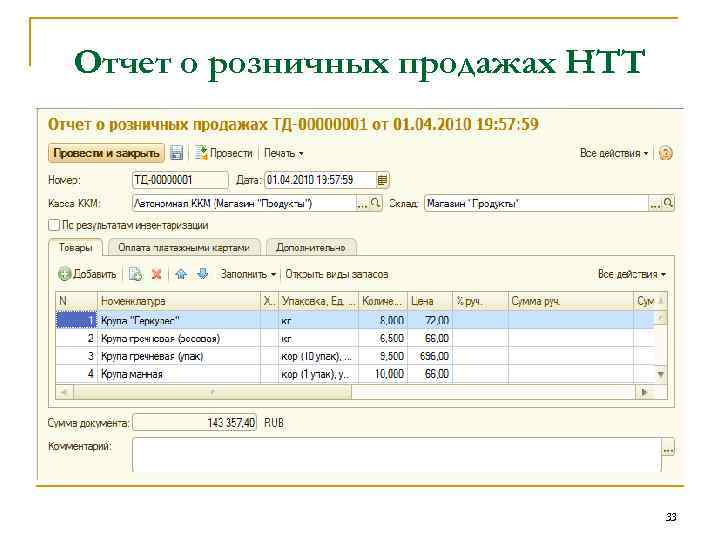Switch to the Оплата платежными картами tab

pos(184,248)
